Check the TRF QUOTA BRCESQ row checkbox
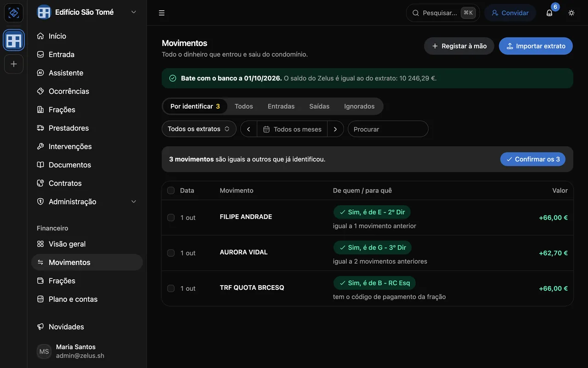The height and width of the screenshot is (368, 588). [x=171, y=288]
